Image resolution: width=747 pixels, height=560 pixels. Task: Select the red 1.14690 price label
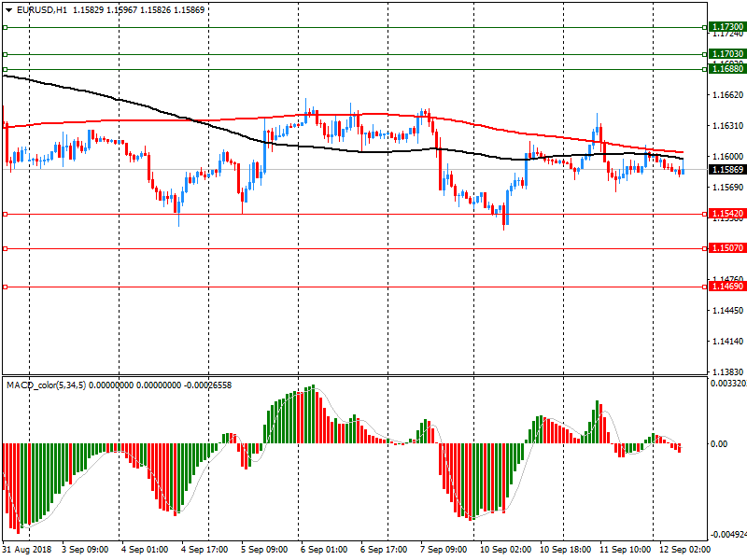726,287
